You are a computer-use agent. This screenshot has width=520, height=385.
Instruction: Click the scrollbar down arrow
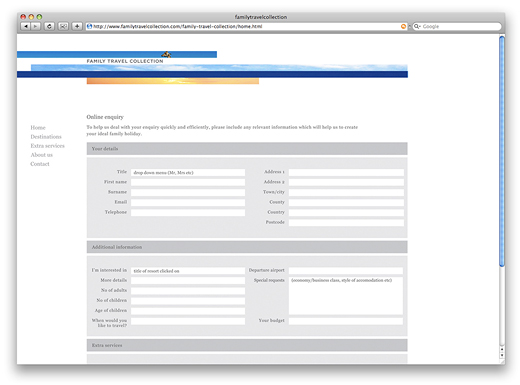click(x=502, y=356)
